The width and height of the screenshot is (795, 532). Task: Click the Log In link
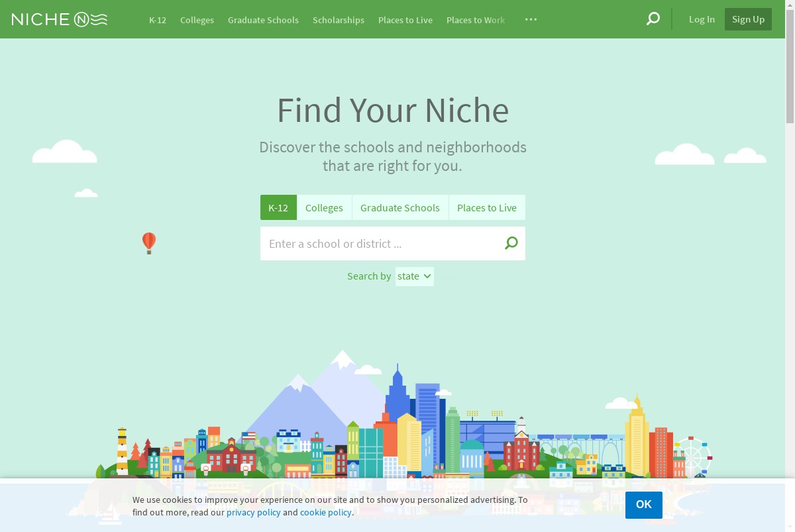[x=702, y=19]
